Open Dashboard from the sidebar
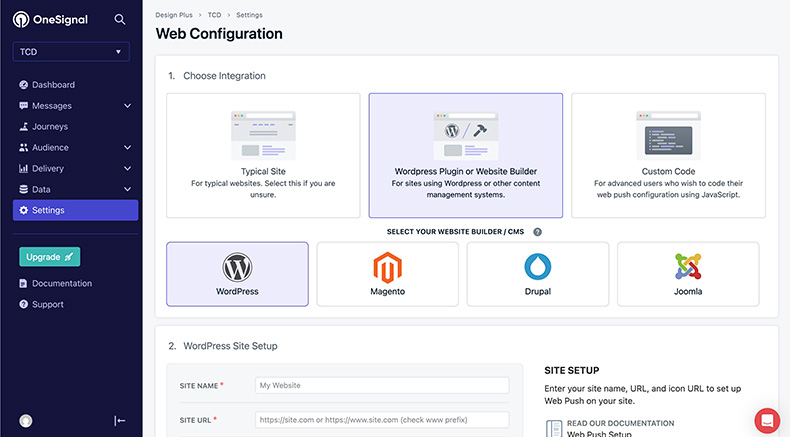 pyautogui.click(x=53, y=85)
